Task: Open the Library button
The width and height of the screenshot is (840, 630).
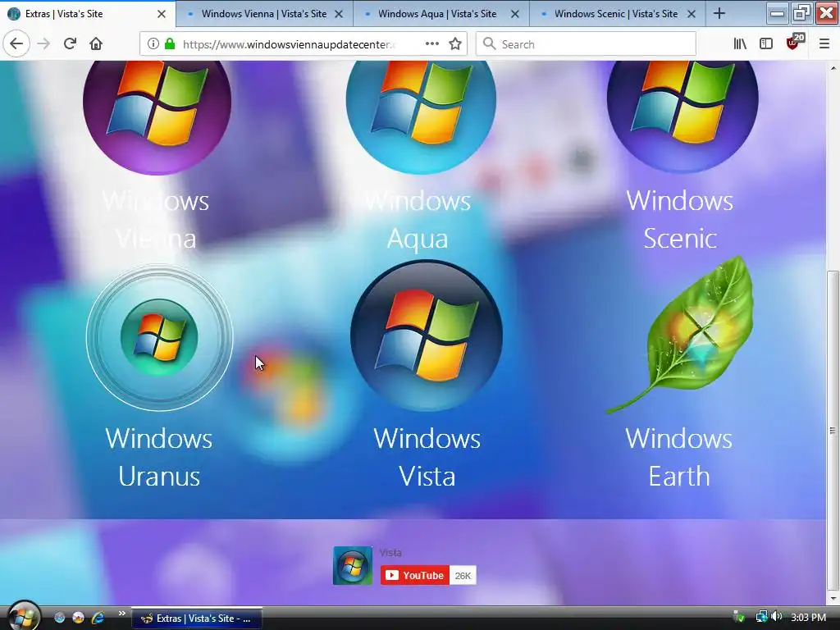Action: tap(740, 44)
